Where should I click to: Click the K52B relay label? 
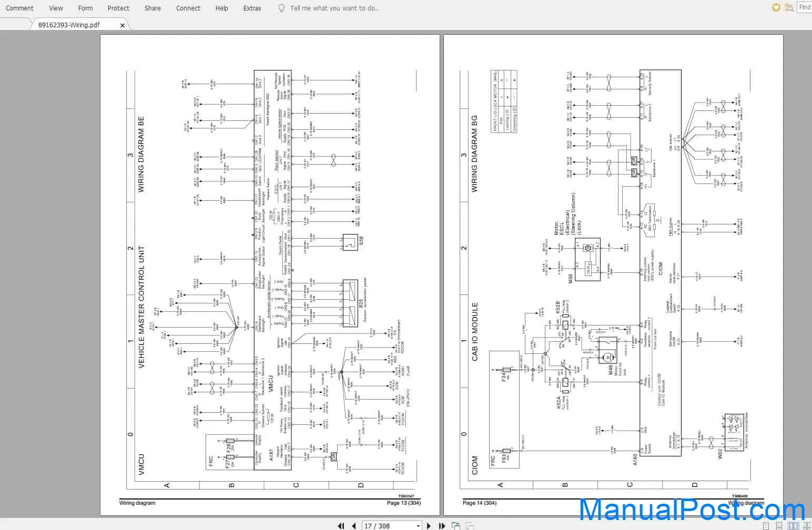(x=557, y=308)
